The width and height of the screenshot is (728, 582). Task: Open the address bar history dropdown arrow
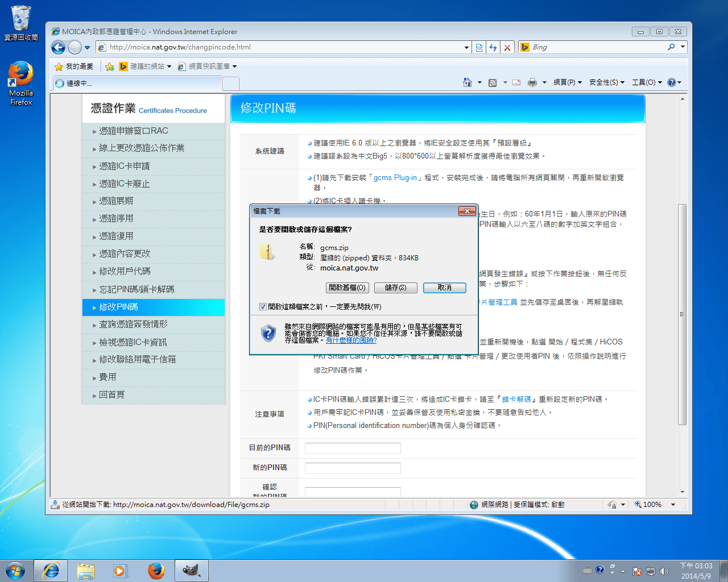pos(466,47)
